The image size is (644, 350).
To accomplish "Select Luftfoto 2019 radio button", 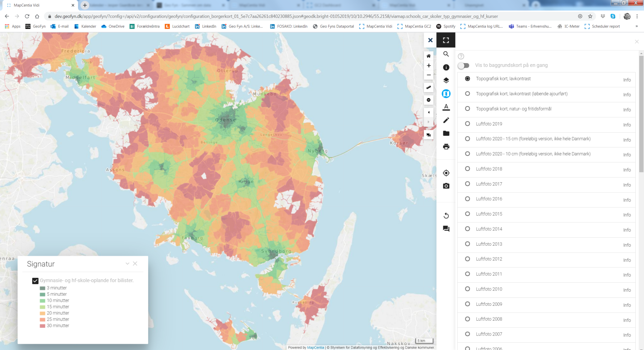I will coord(468,124).
